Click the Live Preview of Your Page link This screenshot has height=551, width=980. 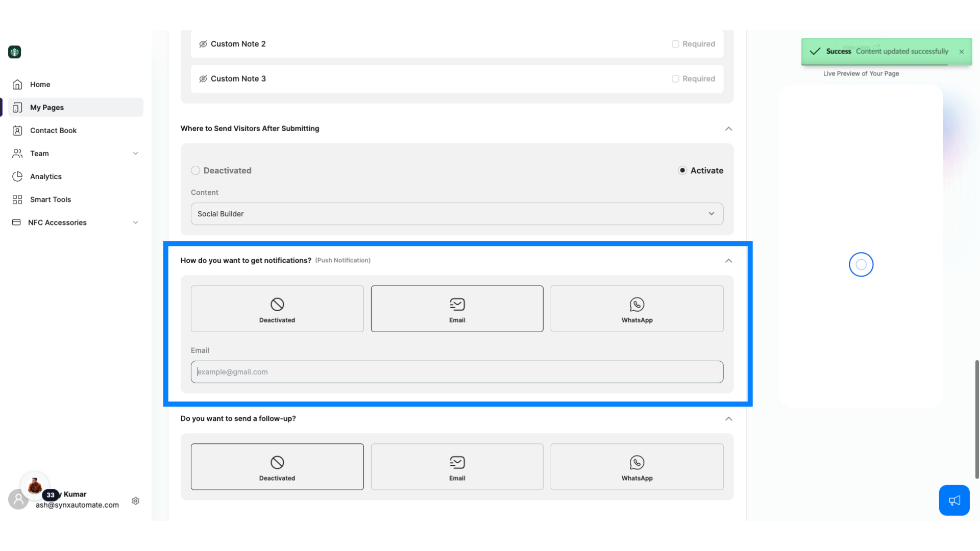[x=861, y=72]
